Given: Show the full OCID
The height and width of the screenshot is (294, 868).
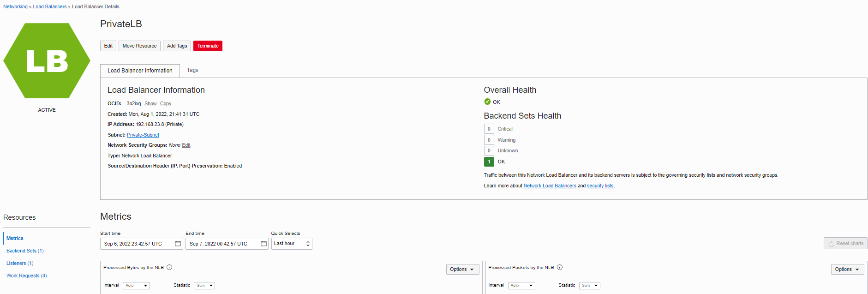Looking at the screenshot, I should pos(150,104).
